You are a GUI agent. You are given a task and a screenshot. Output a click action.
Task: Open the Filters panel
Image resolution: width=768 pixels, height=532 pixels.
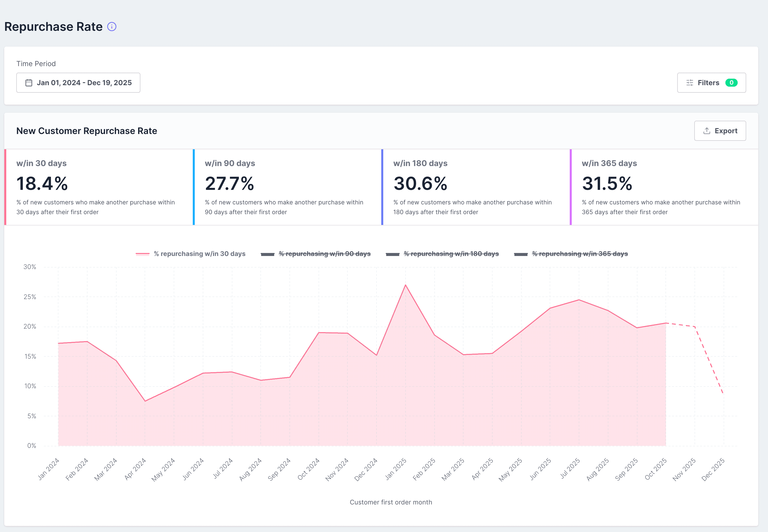711,83
